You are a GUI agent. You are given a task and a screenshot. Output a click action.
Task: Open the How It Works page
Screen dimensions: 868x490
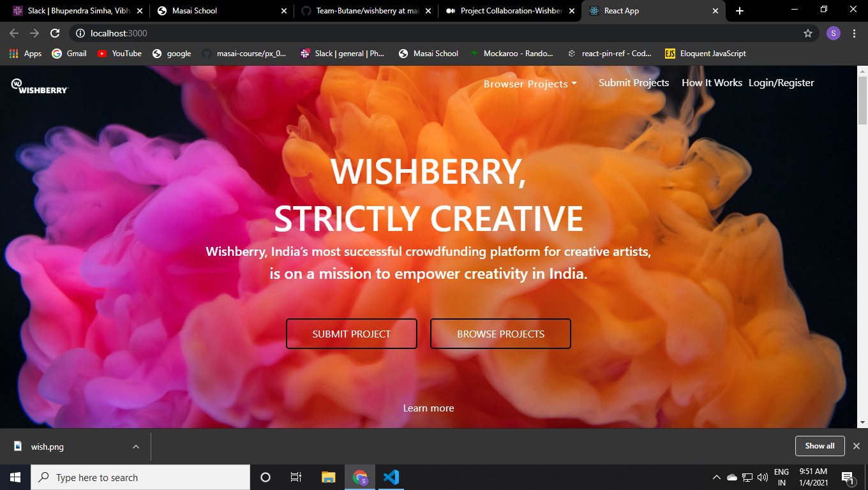click(x=712, y=83)
